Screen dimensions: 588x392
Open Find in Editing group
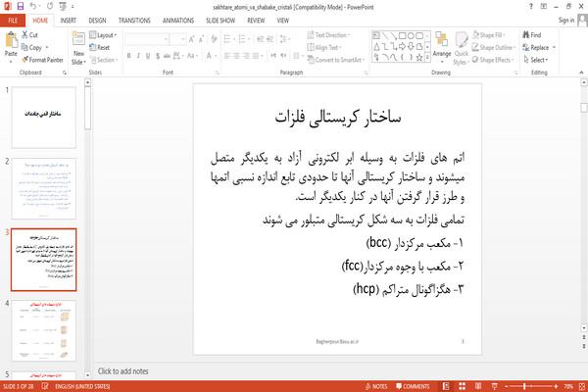pyautogui.click(x=532, y=35)
